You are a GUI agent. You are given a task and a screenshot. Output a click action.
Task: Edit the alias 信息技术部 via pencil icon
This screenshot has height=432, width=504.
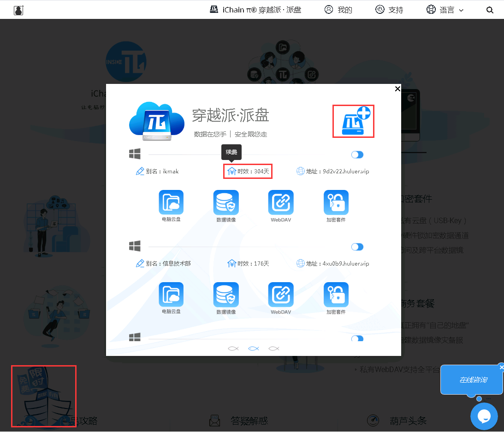[140, 264]
